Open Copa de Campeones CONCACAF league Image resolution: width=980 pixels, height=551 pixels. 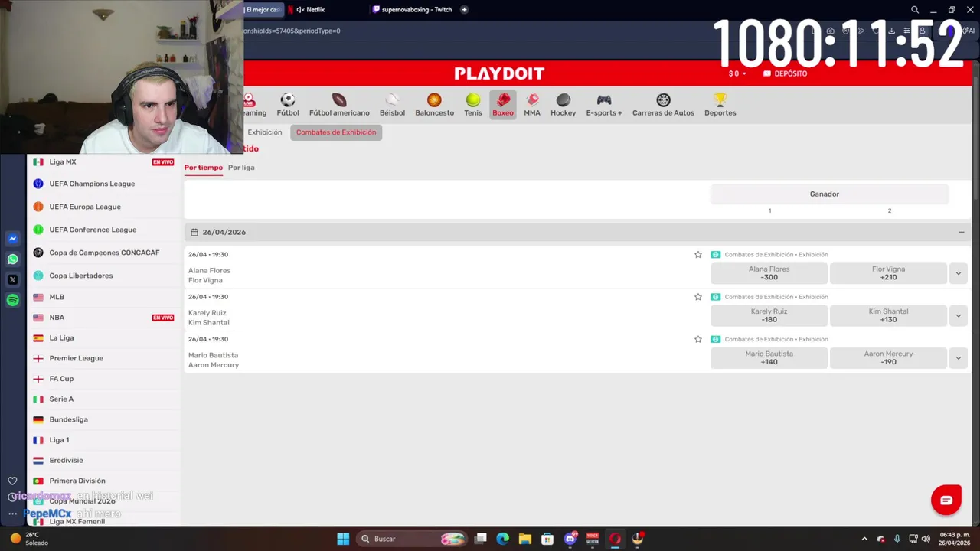(104, 253)
